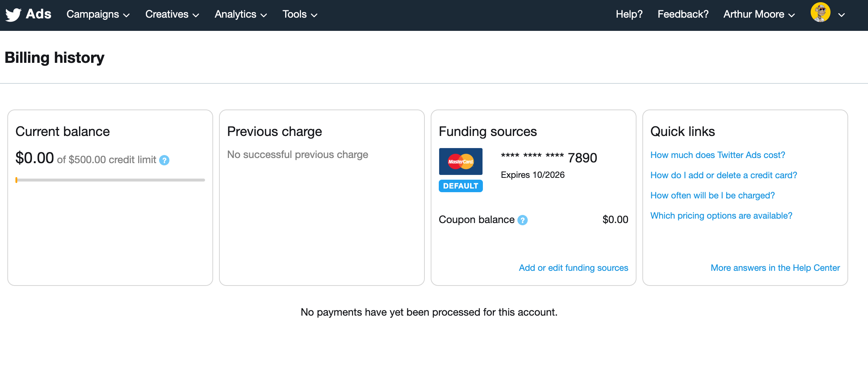This screenshot has width=868, height=377.
Task: Expand the Tools dropdown menu
Action: [x=300, y=14]
